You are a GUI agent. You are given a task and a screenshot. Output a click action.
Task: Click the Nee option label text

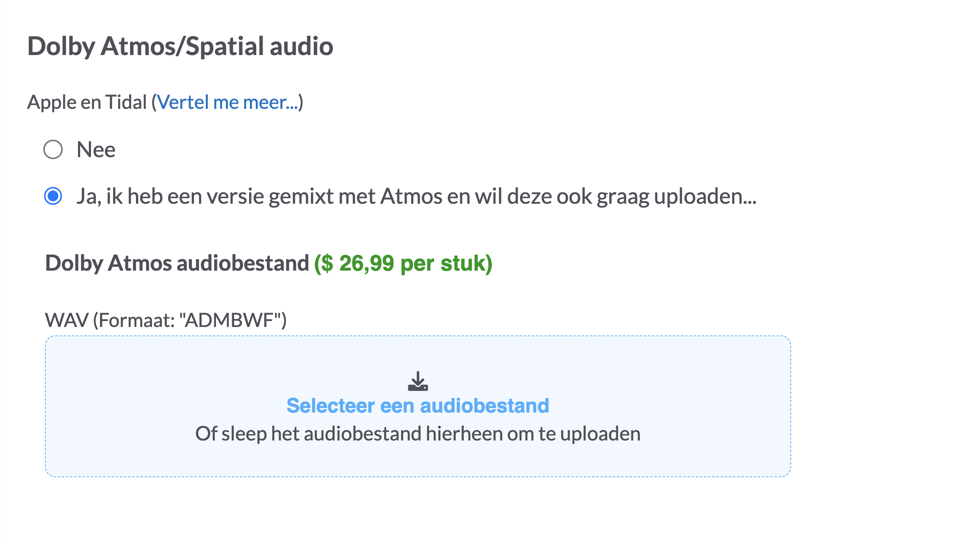click(x=96, y=150)
